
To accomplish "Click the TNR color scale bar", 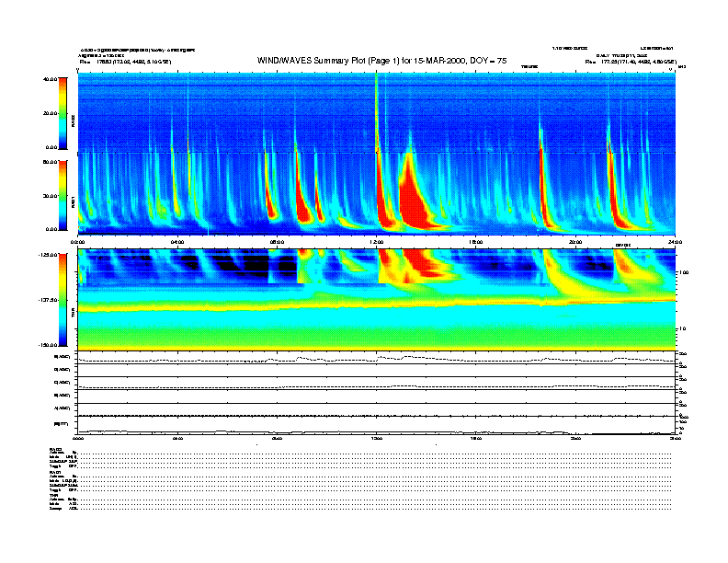I will [63, 299].
